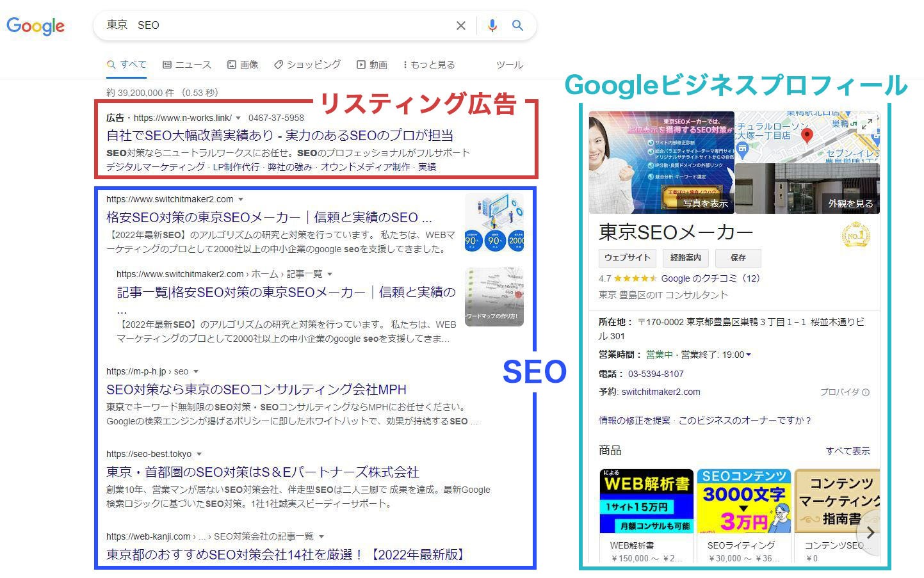Image resolution: width=924 pixels, height=578 pixels.
Task: Open ad title 自社でSEO大幅改善実績あり
Action: click(280, 136)
